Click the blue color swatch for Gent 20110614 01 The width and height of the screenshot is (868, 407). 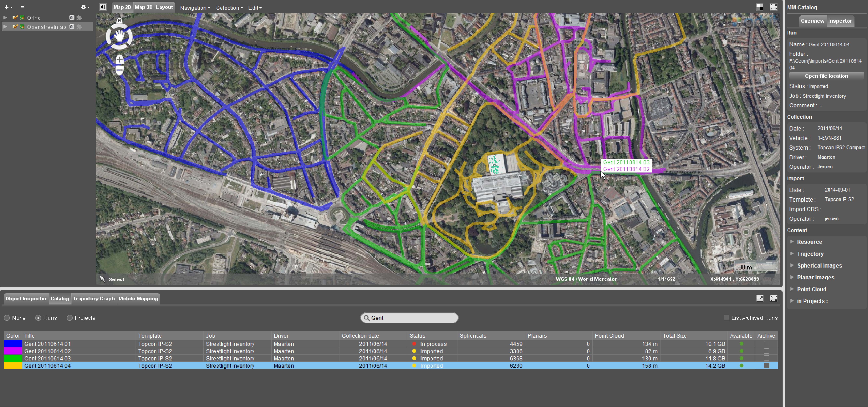pos(13,344)
